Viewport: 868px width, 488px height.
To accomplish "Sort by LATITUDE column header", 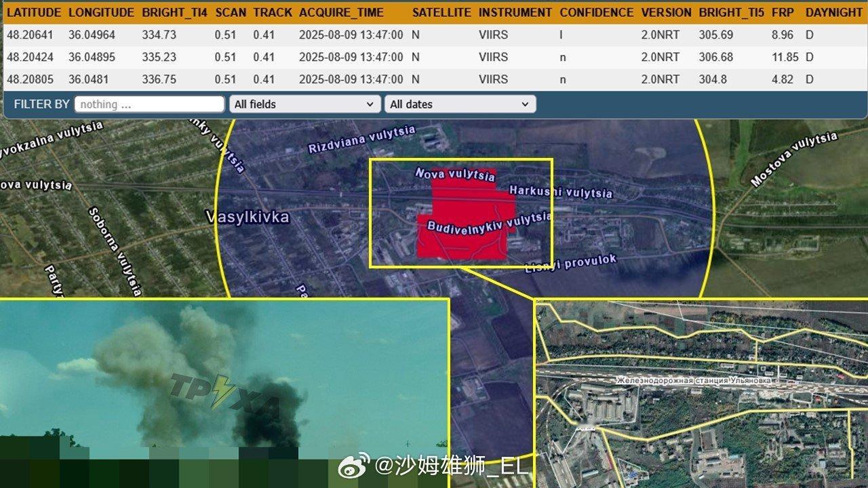I will point(34,12).
